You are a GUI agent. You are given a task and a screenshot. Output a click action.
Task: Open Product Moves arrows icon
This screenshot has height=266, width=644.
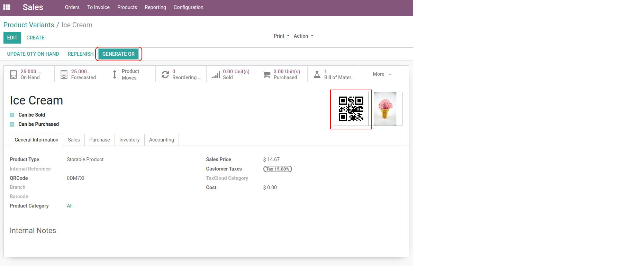point(115,74)
